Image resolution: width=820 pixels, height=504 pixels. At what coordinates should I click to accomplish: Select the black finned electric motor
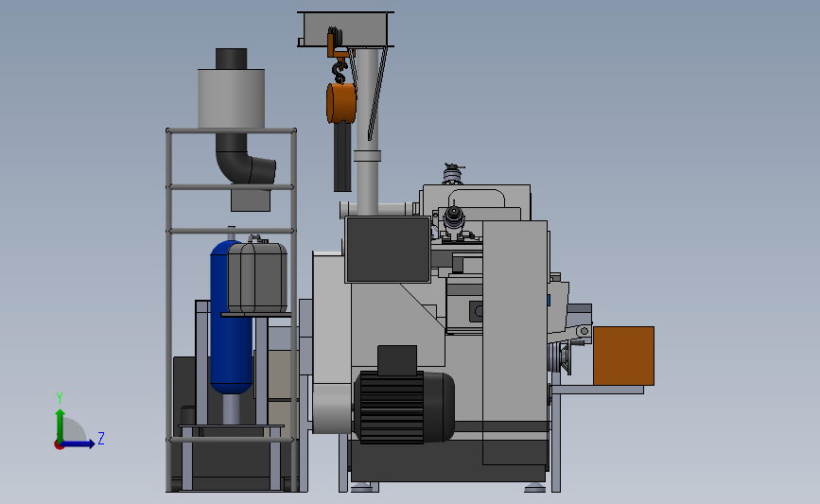pyautogui.click(x=404, y=407)
